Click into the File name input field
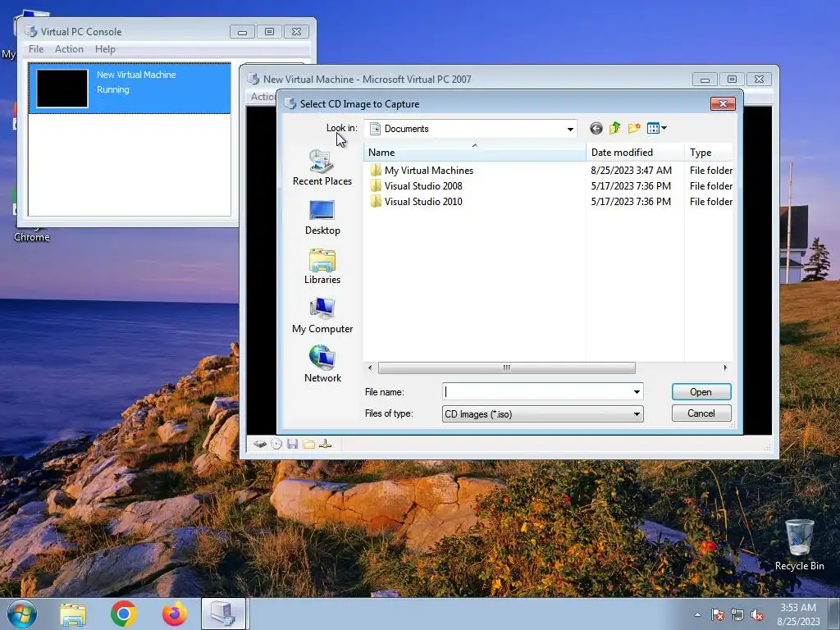840x630 pixels. [x=537, y=391]
